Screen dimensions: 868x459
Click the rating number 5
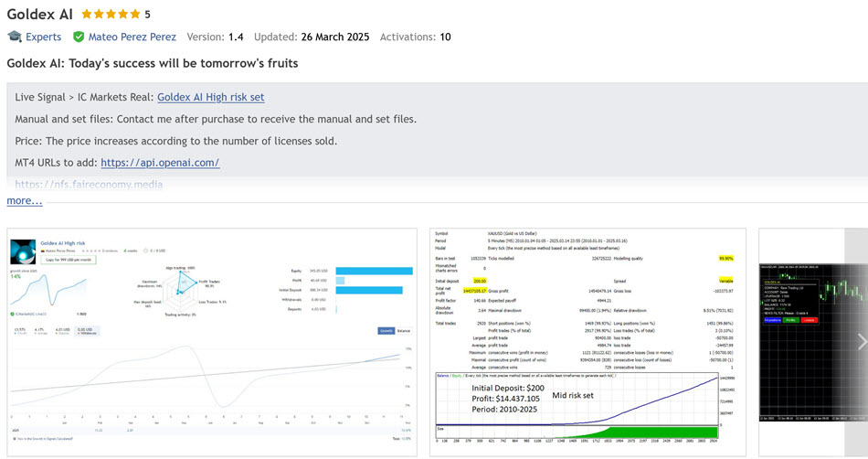coord(147,15)
